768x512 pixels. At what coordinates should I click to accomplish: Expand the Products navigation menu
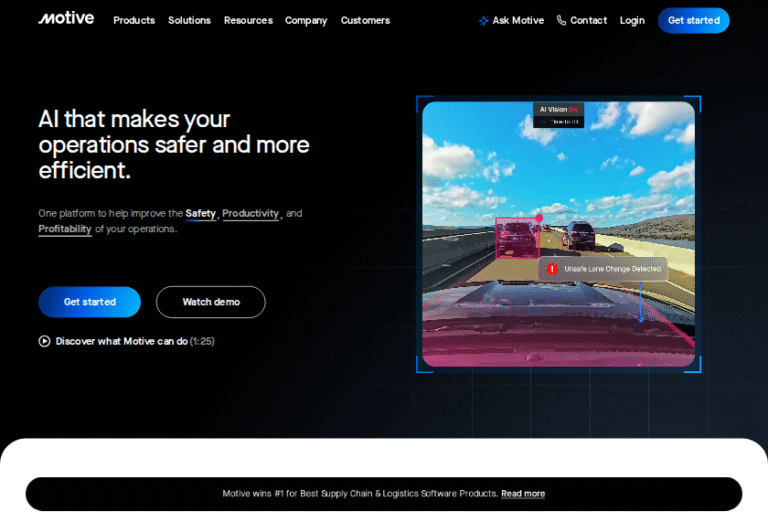coord(134,21)
